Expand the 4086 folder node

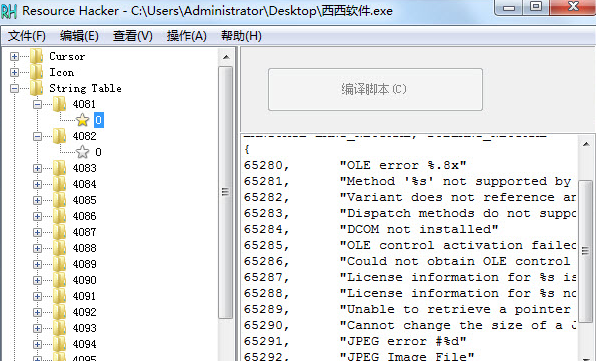pos(37,216)
